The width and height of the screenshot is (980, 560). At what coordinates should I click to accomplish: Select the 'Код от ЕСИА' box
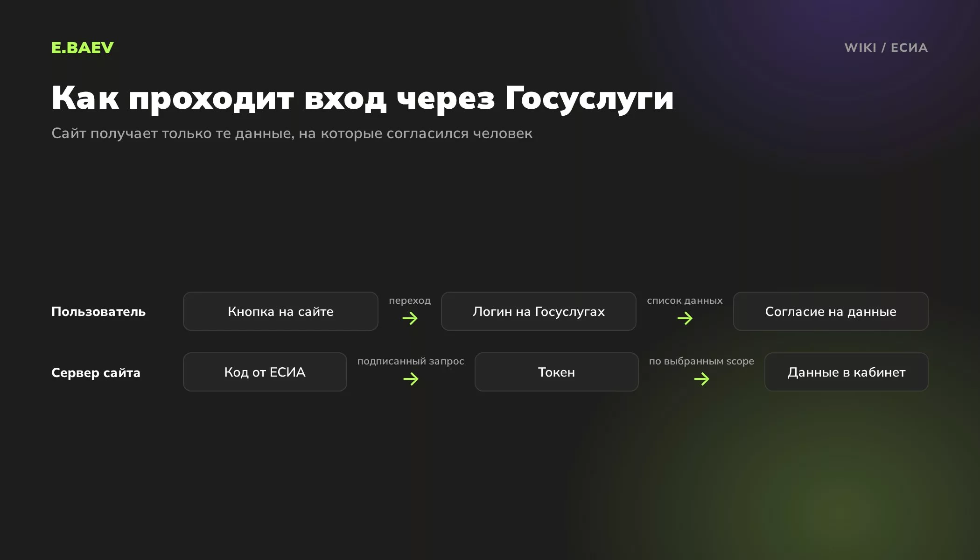click(265, 372)
